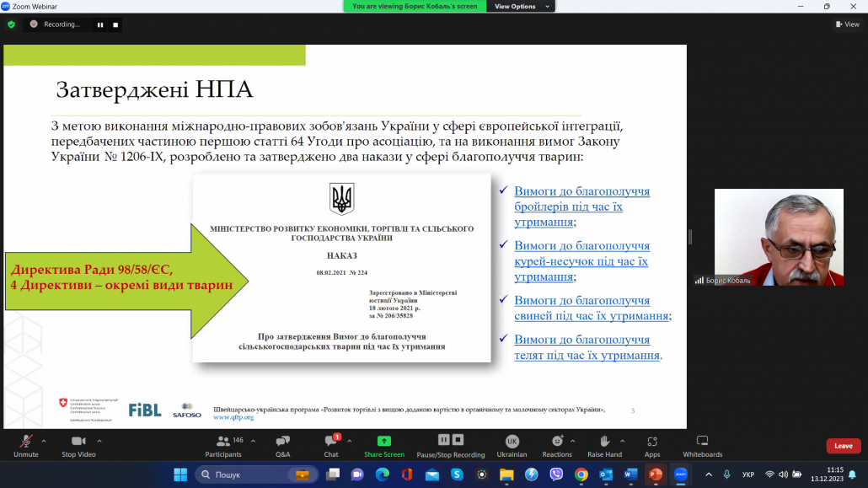The image size is (868, 488).
Task: Pause recording from the top recording indicator
Action: 100,24
